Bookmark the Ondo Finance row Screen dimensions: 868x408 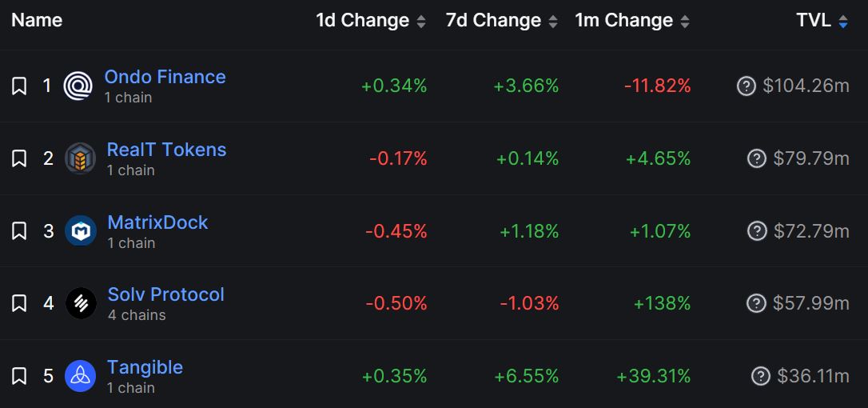19,86
